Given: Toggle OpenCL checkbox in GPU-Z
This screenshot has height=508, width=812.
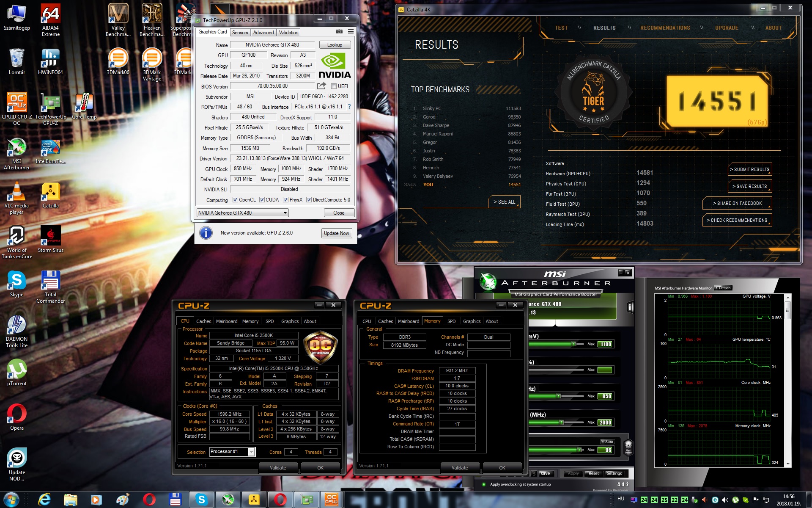Looking at the screenshot, I should coord(236,200).
